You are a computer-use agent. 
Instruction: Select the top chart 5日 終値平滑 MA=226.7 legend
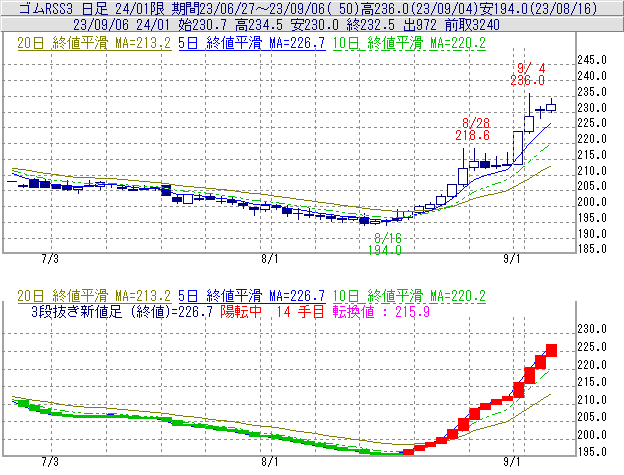(252, 43)
